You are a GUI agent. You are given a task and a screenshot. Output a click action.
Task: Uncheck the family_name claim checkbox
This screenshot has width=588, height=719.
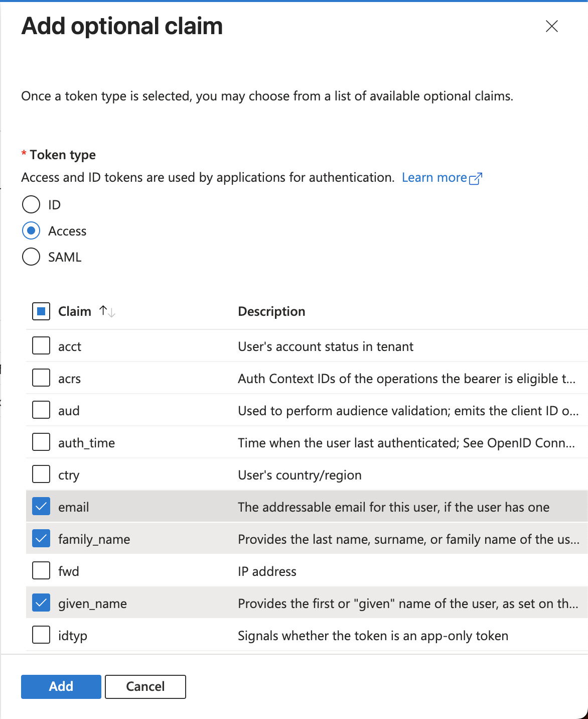click(41, 539)
